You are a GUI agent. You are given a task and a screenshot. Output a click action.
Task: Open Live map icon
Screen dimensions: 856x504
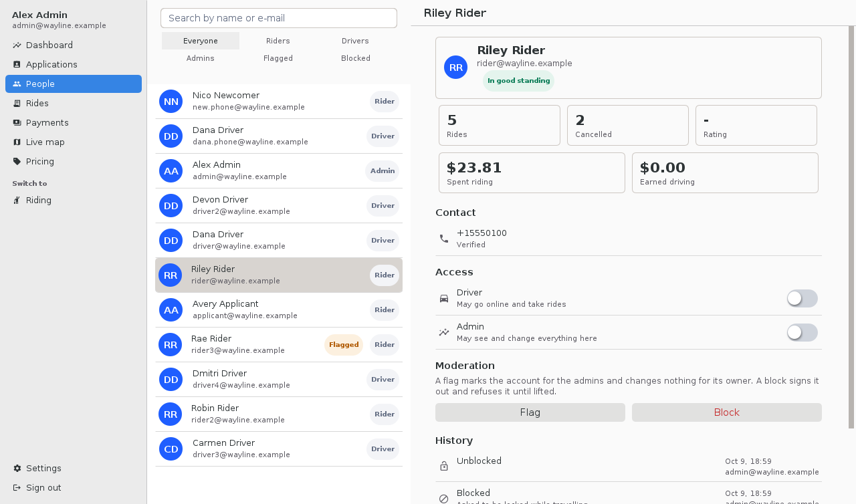[x=17, y=142]
